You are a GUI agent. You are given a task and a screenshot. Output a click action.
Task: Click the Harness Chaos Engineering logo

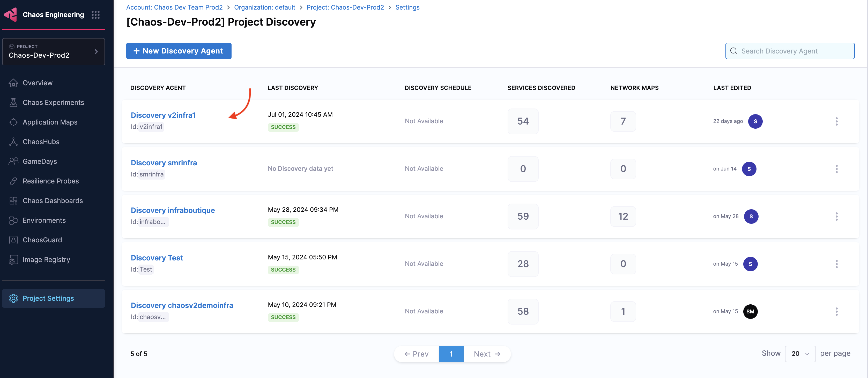pos(10,15)
